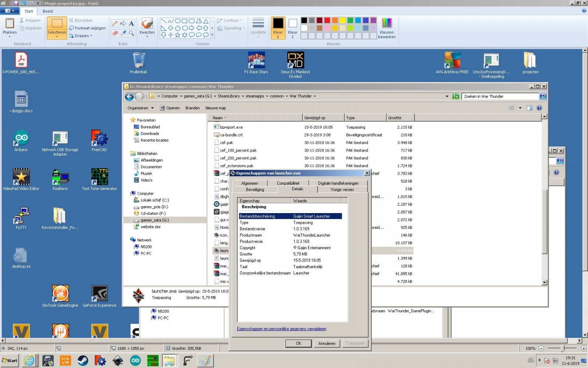
Task: Open GeForce Experience desktop shortcut
Action: pos(100,296)
